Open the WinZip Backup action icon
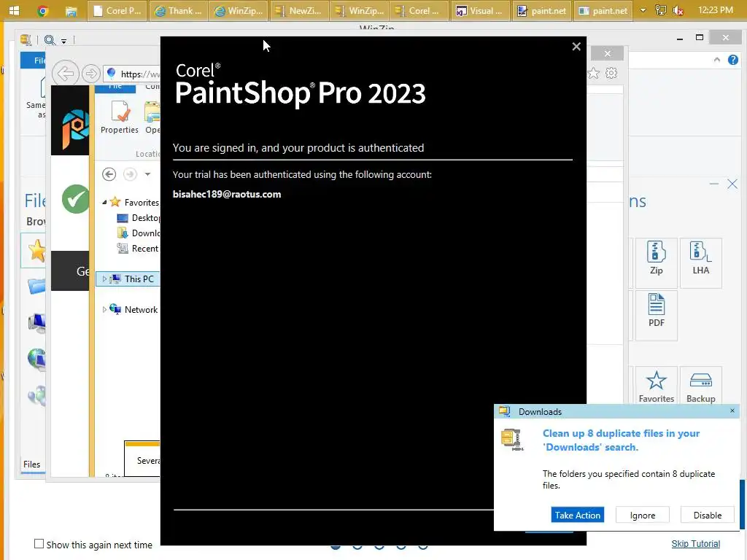 701,386
